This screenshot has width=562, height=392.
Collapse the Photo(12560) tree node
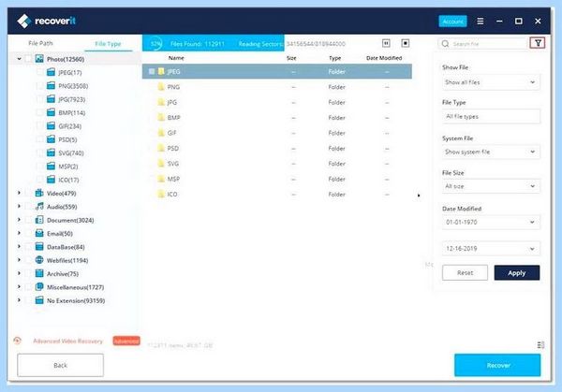click(x=19, y=59)
